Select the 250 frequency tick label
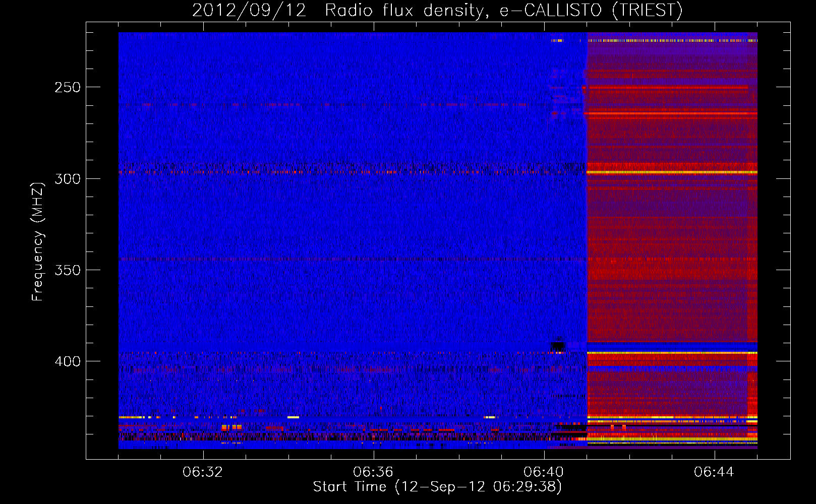This screenshot has height=504, width=816. coord(68,87)
